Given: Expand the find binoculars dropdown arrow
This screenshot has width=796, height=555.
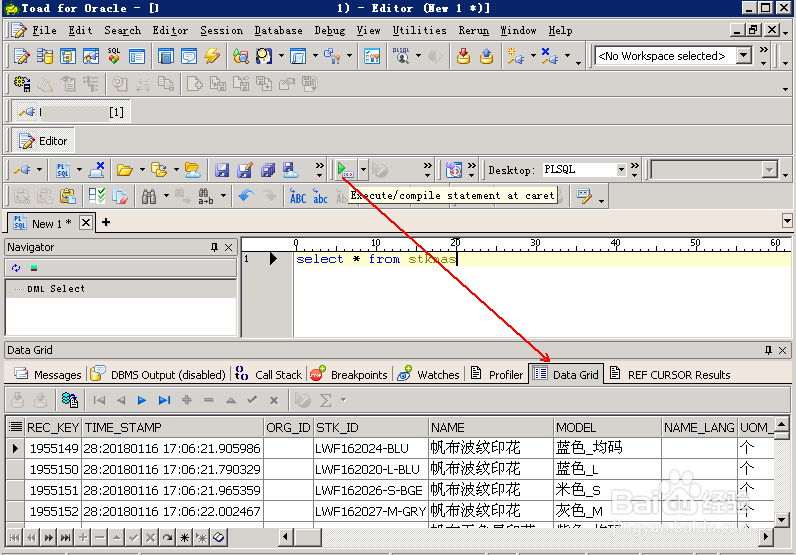Looking at the screenshot, I should tap(166, 196).
